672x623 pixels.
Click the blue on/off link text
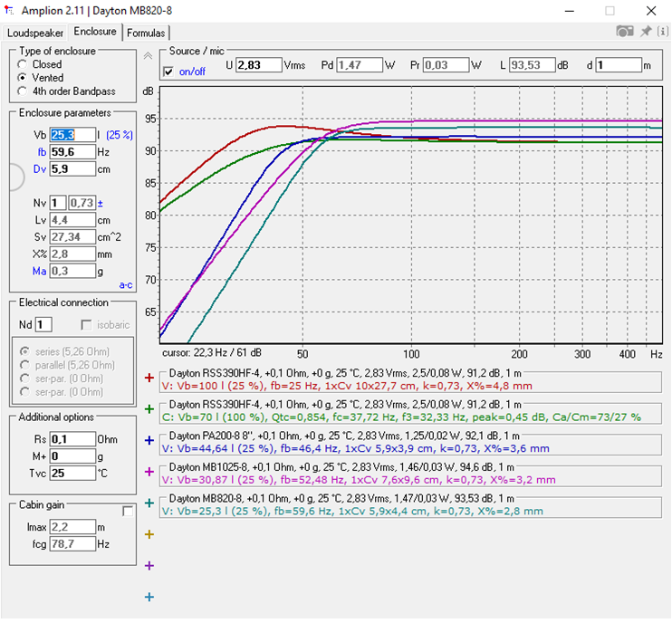(x=192, y=72)
